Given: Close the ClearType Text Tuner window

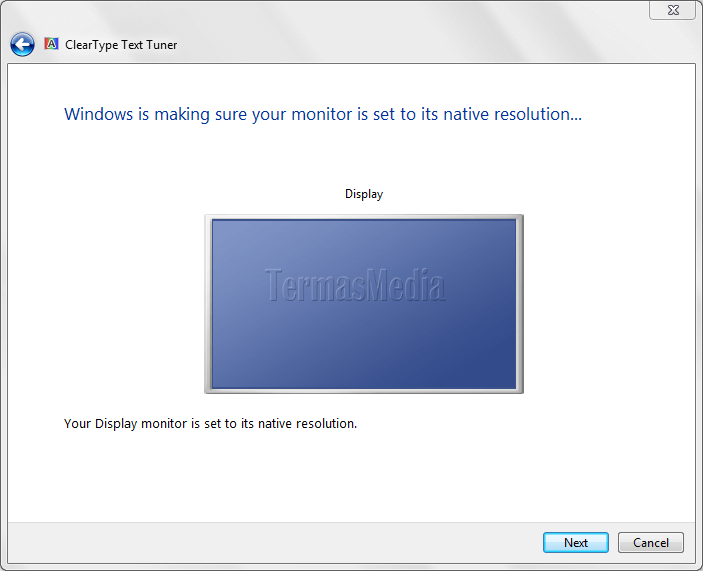Looking at the screenshot, I should tap(673, 10).
